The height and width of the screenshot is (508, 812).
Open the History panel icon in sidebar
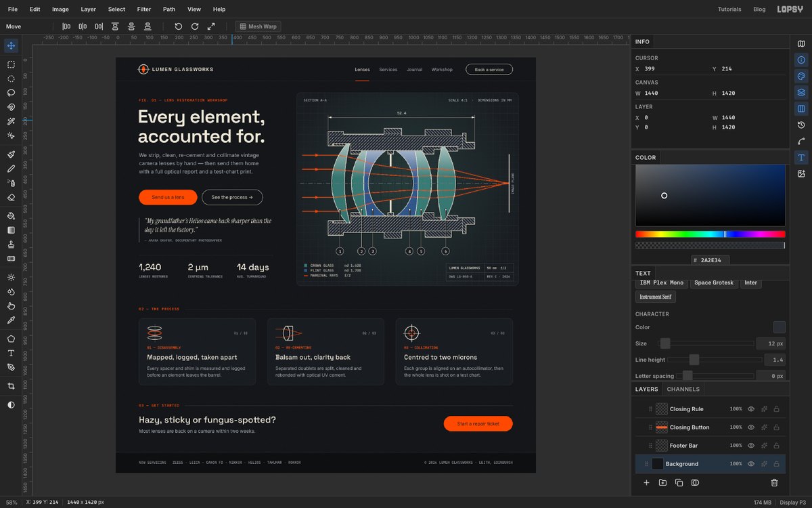click(x=801, y=125)
